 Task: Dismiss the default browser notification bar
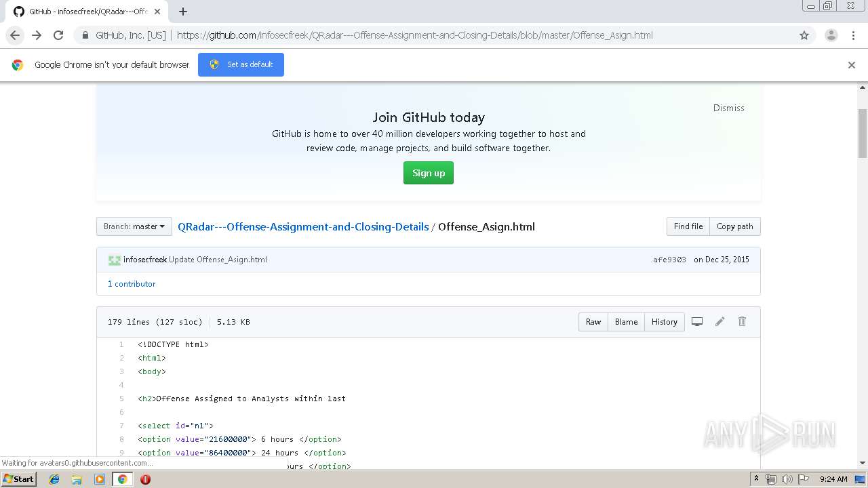point(852,65)
